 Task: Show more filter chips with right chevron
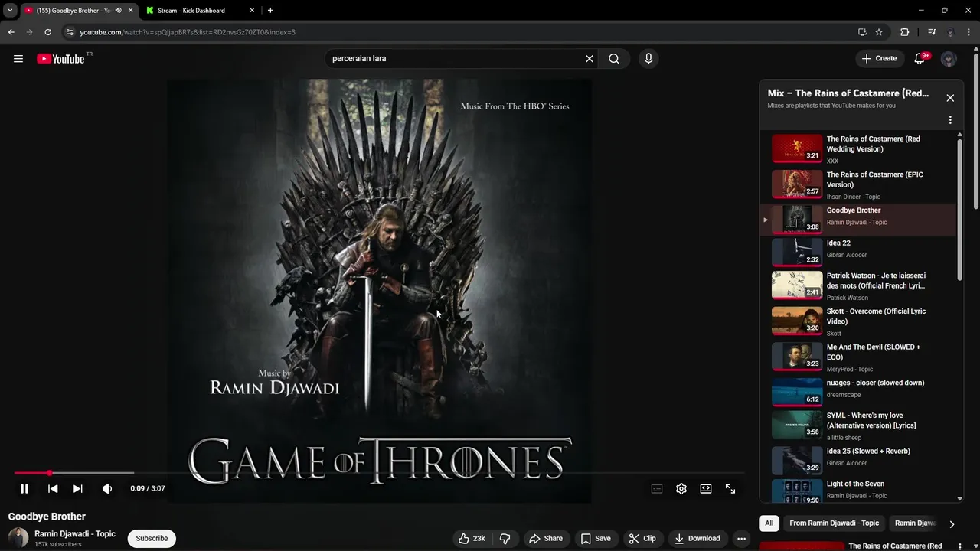(x=952, y=524)
